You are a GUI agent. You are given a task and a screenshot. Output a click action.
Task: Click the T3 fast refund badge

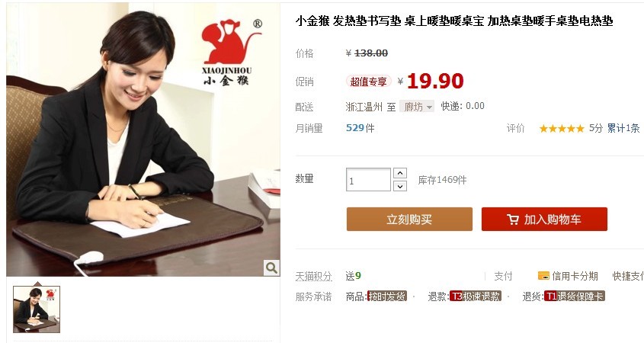click(x=476, y=297)
